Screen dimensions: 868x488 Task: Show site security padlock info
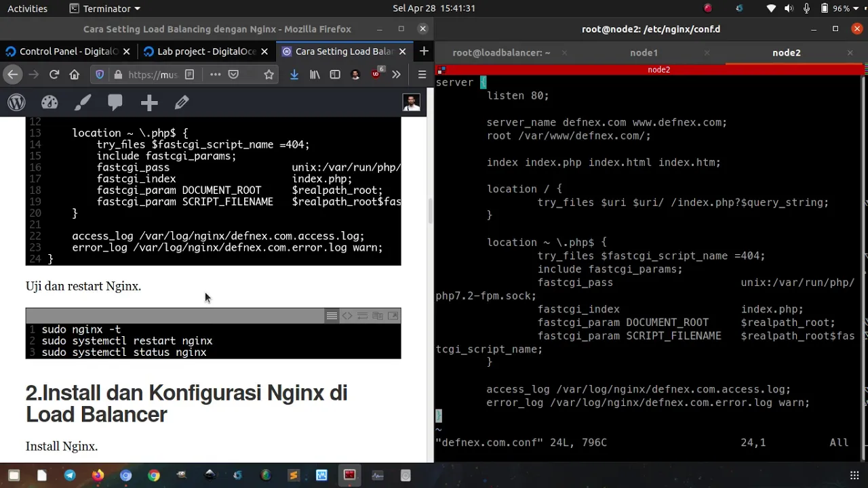coord(118,75)
